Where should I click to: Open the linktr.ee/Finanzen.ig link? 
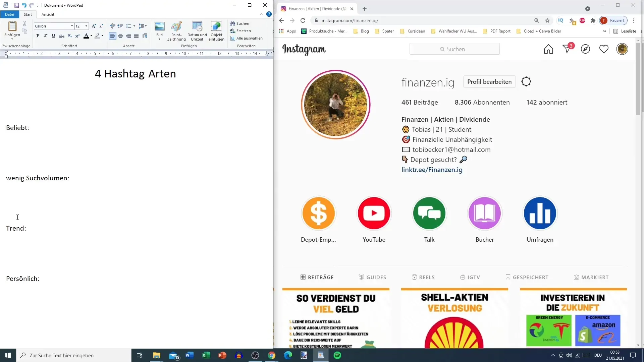pyautogui.click(x=432, y=170)
